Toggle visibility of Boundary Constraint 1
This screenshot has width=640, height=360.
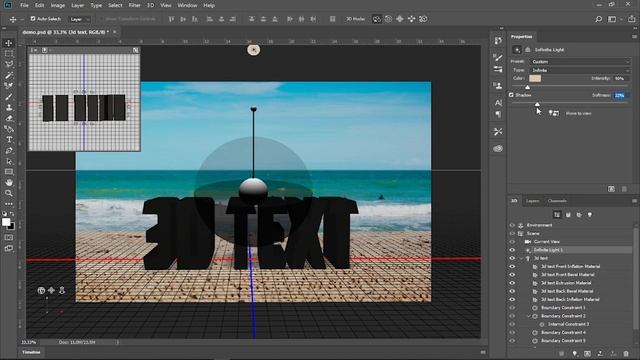pos(512,308)
